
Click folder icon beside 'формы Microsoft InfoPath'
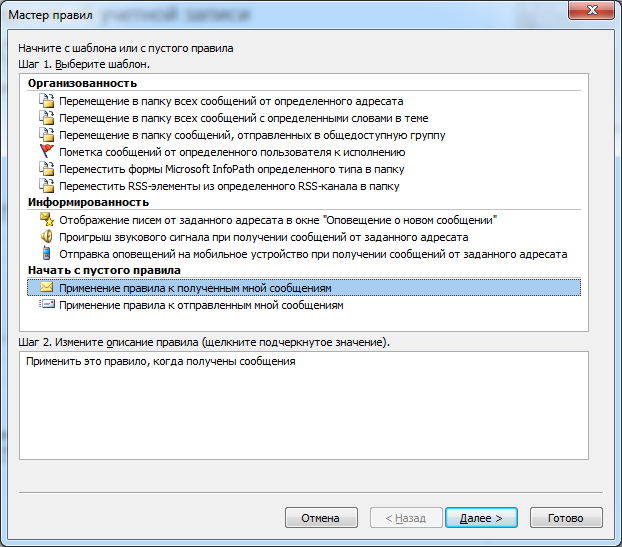[46, 169]
